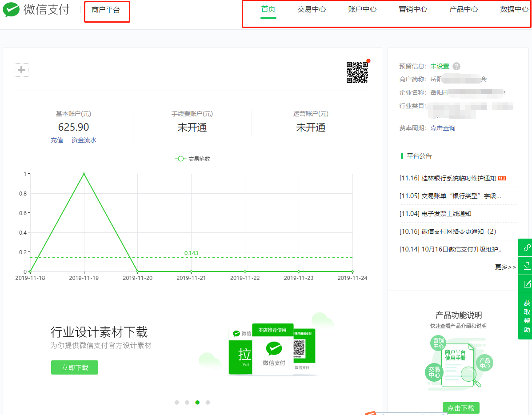
Task: Toggle the 交易笔数 chart legend
Action: point(193,159)
